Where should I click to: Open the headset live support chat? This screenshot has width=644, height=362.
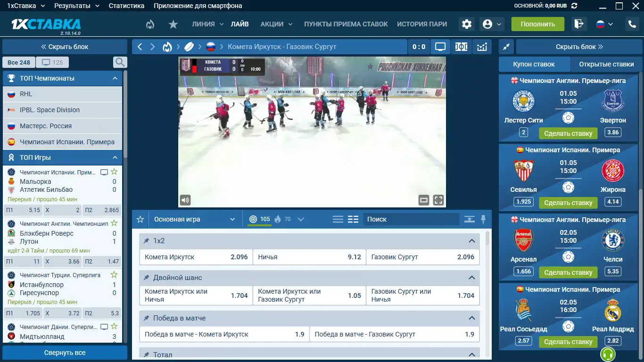[x=608, y=354]
